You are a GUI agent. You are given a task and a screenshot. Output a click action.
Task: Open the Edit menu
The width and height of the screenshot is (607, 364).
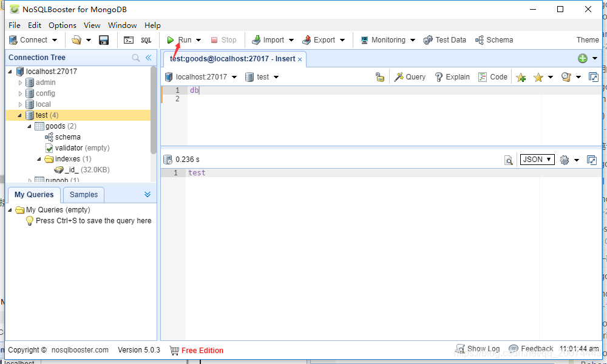point(35,25)
